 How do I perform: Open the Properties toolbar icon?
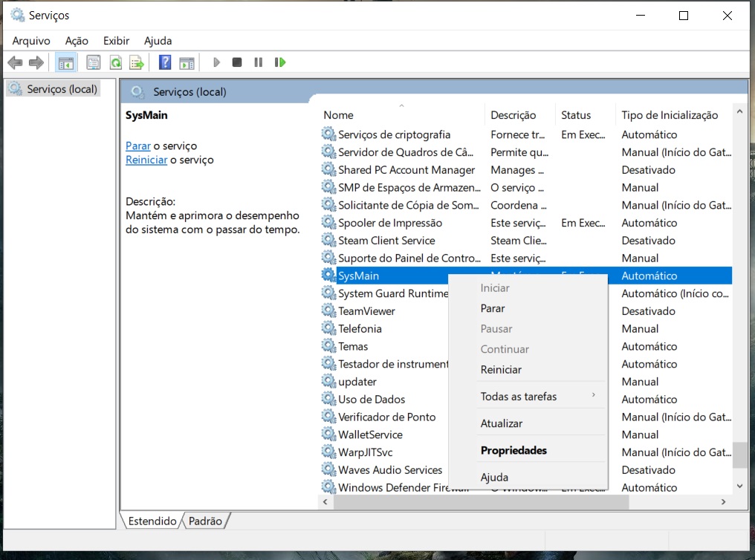(x=94, y=62)
